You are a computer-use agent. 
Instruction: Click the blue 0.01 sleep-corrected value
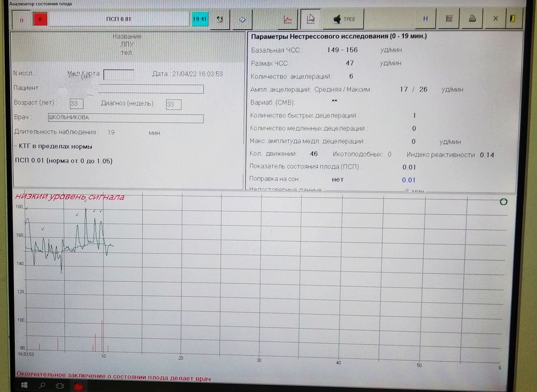(409, 180)
